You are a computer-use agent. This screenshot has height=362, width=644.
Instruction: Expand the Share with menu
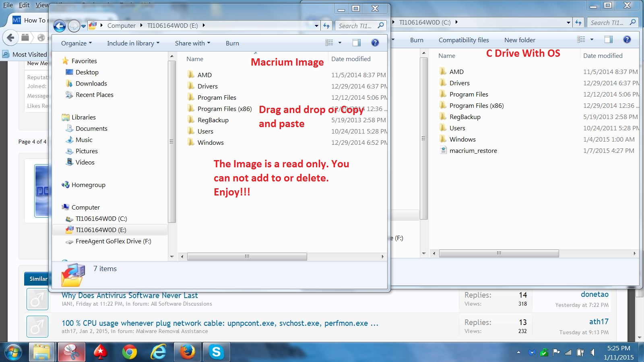coord(192,43)
